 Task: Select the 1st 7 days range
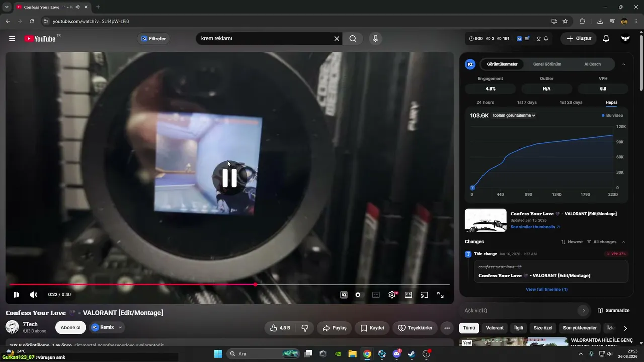point(527,102)
